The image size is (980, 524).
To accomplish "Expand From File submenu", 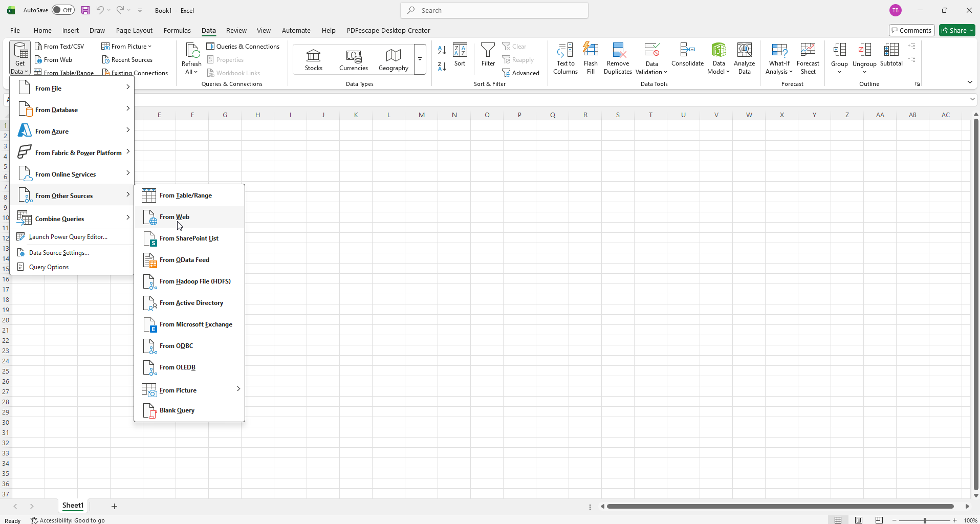I will [x=72, y=88].
